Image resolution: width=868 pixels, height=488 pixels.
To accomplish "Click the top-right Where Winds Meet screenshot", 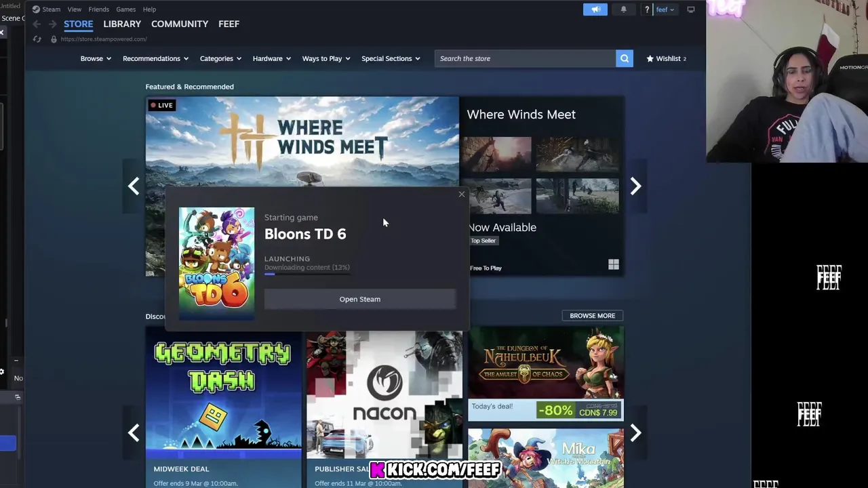I will pos(577,155).
